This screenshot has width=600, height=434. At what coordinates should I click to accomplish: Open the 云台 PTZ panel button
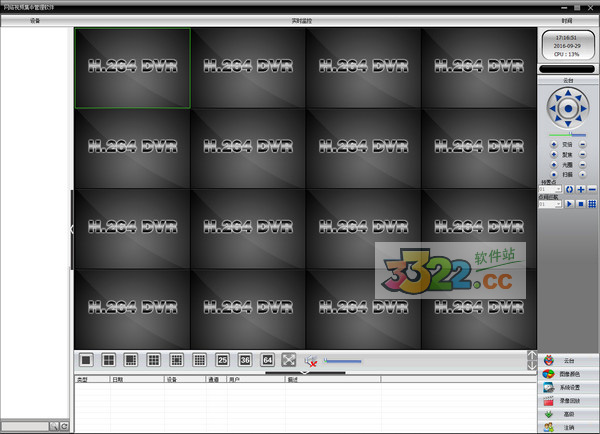coord(569,361)
